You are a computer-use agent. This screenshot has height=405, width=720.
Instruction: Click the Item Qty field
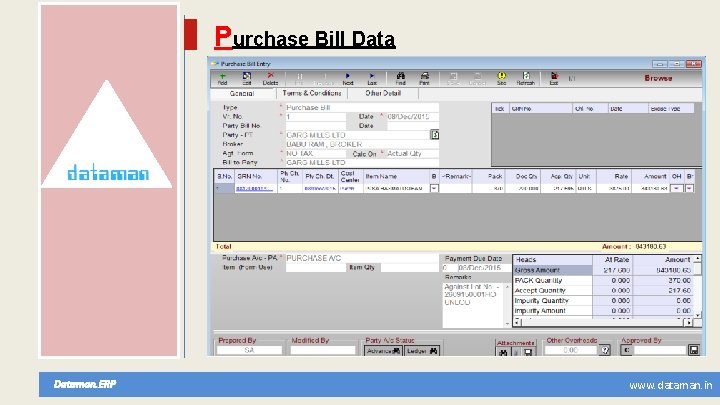point(410,267)
